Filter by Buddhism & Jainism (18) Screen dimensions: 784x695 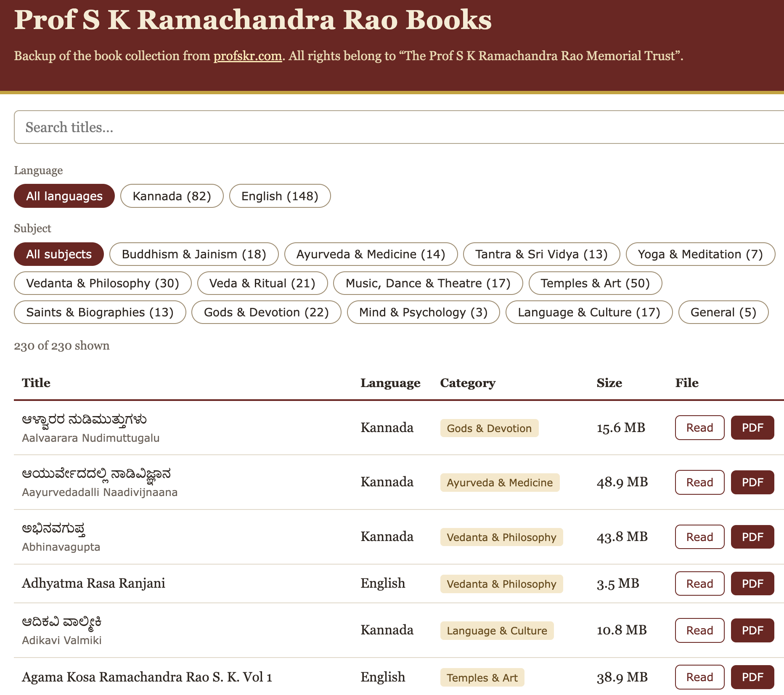tap(194, 254)
